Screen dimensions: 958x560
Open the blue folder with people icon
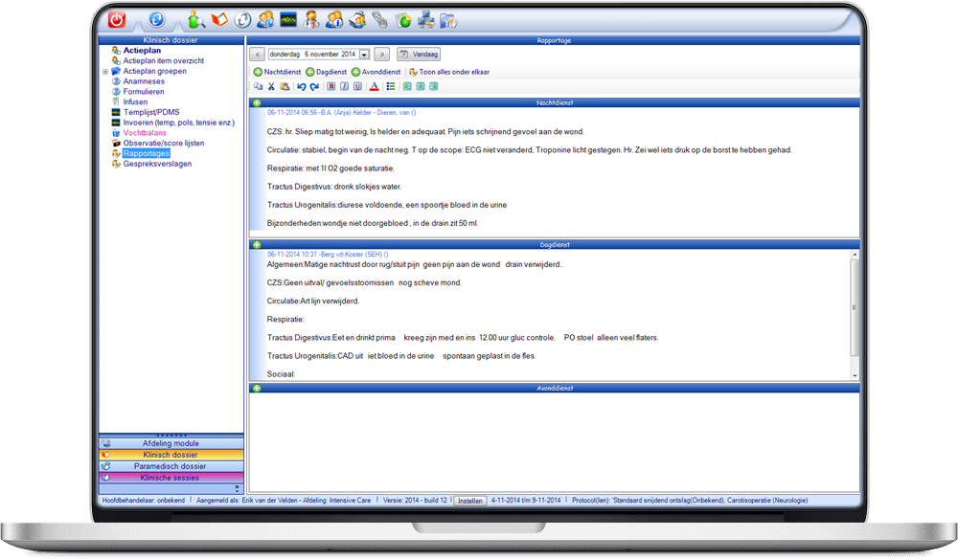448,21
